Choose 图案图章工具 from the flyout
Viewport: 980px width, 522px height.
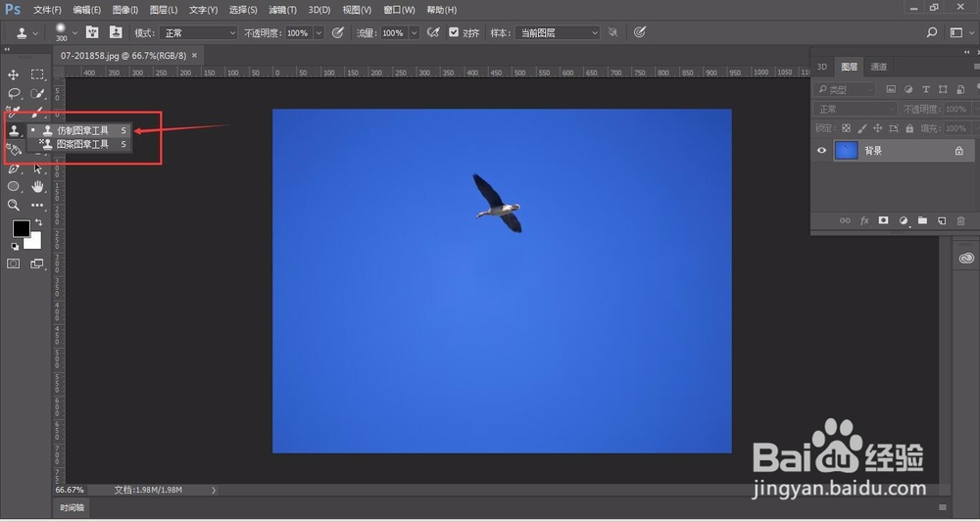click(x=79, y=144)
